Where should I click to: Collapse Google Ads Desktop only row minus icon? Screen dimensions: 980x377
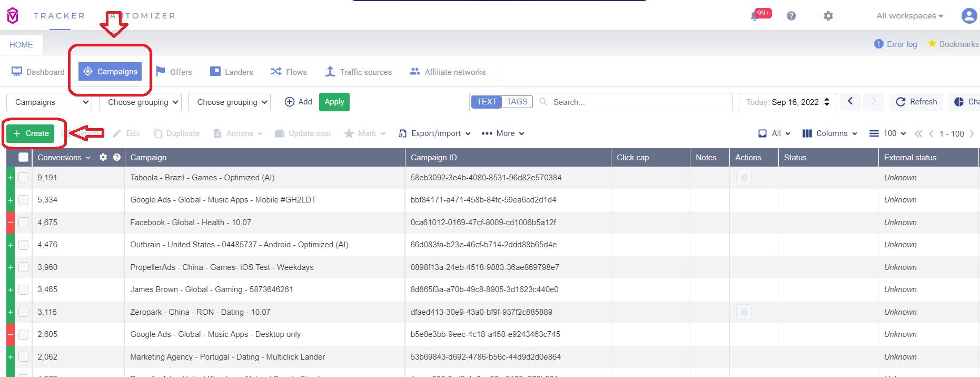10,334
